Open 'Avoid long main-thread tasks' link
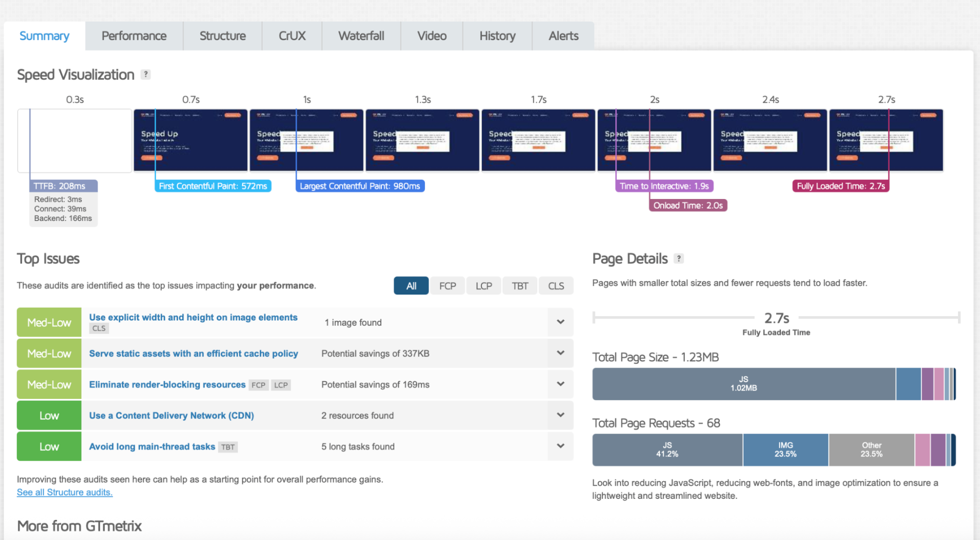 tap(152, 446)
